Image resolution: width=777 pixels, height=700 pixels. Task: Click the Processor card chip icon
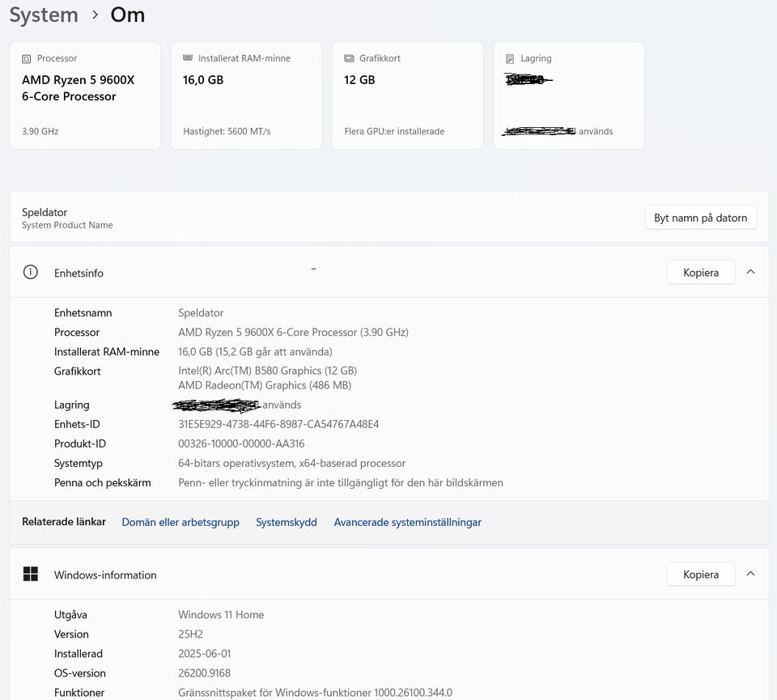(26, 59)
